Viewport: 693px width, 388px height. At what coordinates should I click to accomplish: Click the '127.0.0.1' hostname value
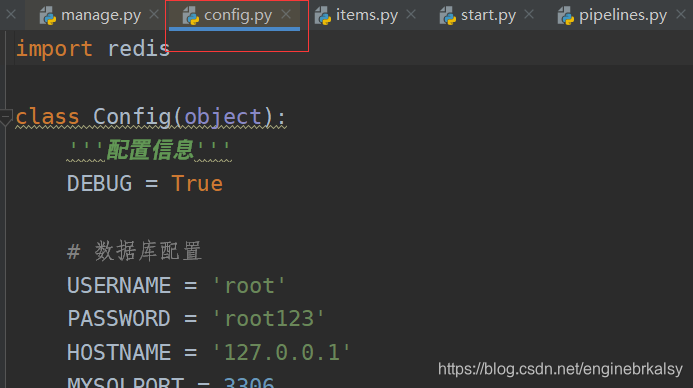tap(281, 353)
